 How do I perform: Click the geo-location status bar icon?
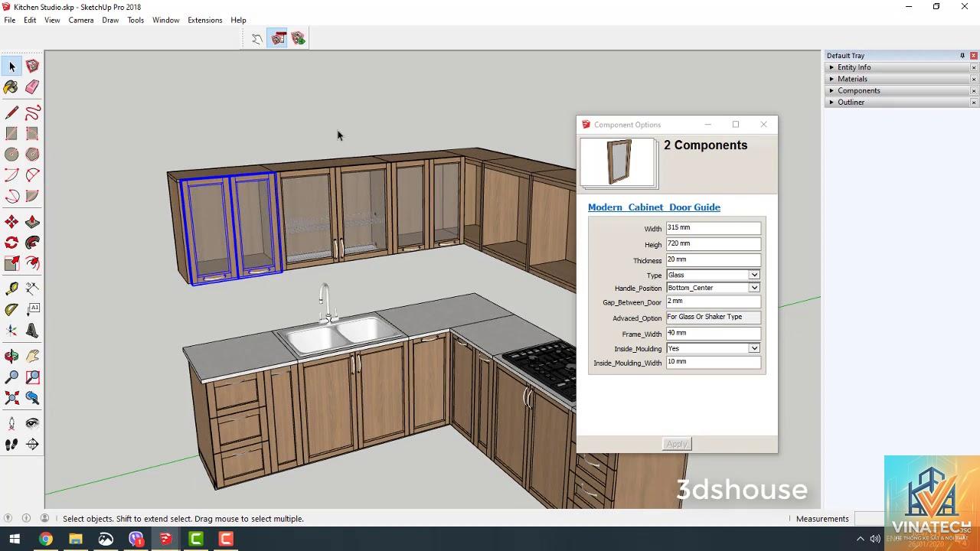pyautogui.click(x=8, y=518)
